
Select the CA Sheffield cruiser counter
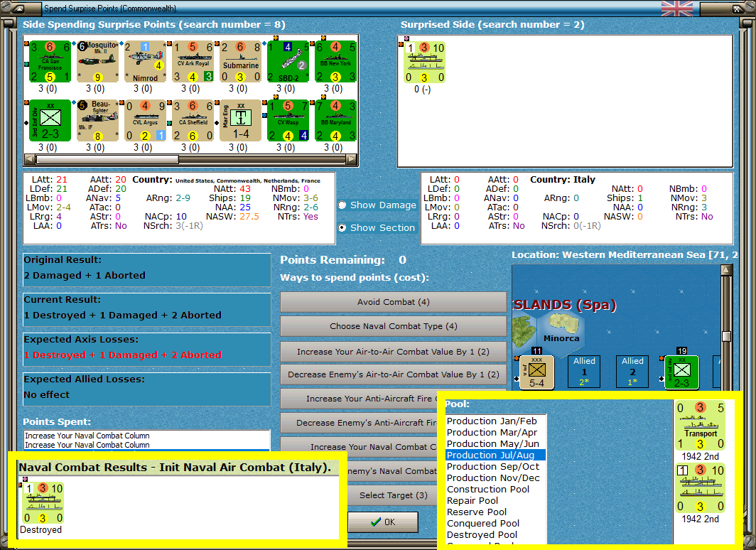pos(193,121)
